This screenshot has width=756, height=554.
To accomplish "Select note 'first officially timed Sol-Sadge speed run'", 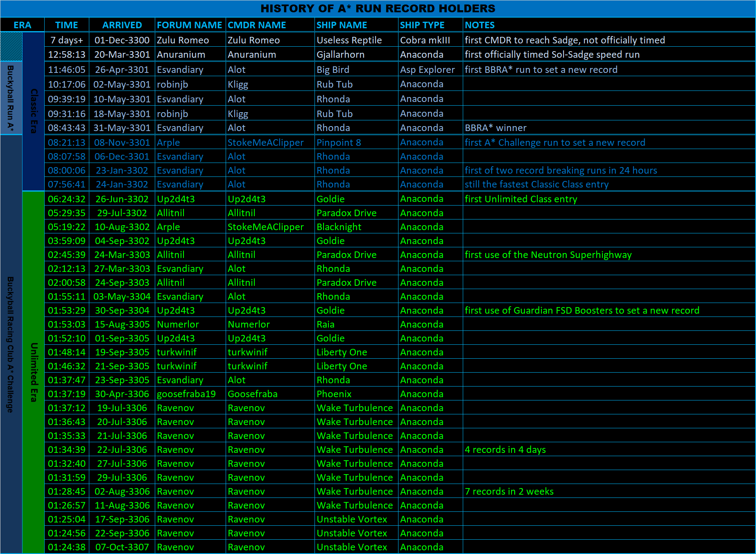I will click(x=552, y=54).
